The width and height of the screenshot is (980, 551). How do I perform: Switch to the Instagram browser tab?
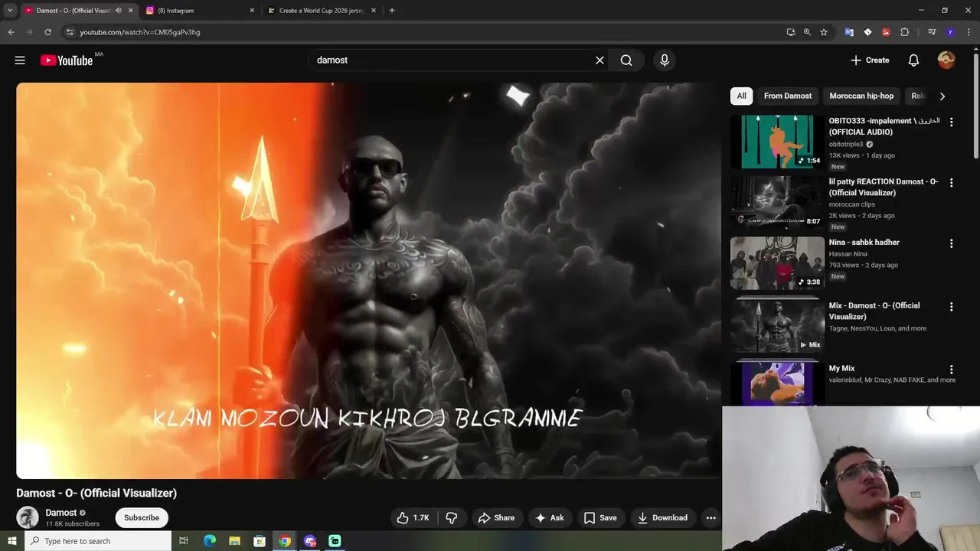199,11
